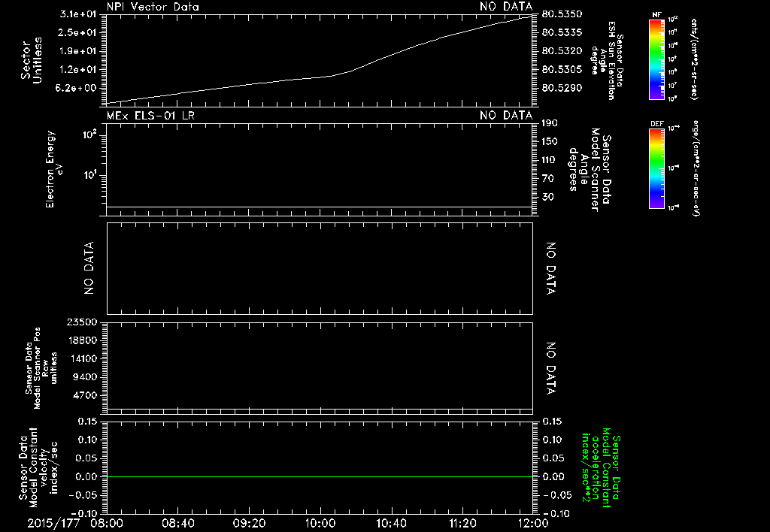
Task: Click the 'NF' label above the color bar
Action: pos(656,15)
